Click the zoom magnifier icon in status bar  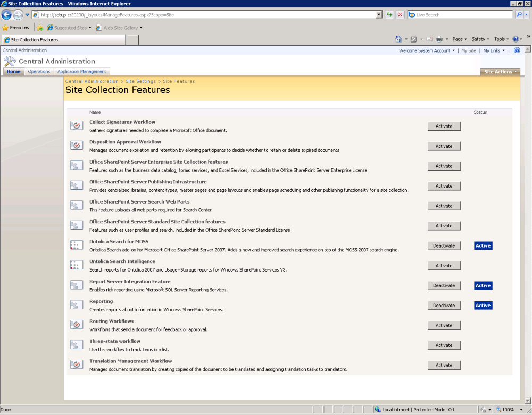click(498, 409)
